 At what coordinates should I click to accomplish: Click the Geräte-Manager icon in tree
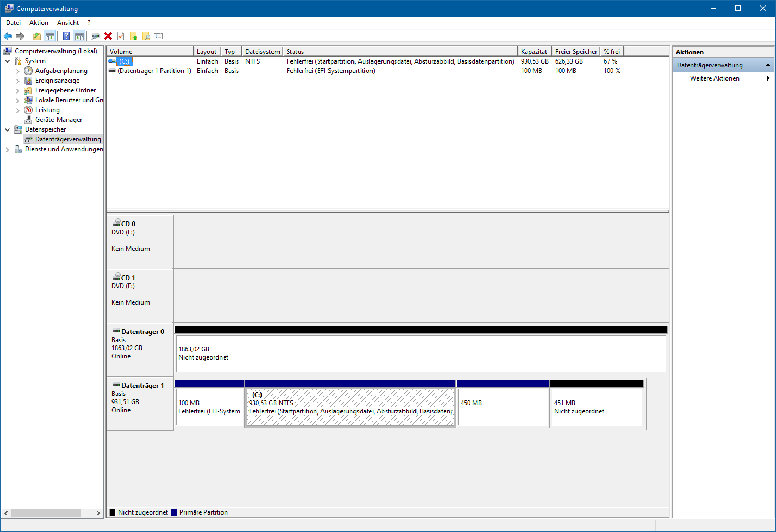28,120
